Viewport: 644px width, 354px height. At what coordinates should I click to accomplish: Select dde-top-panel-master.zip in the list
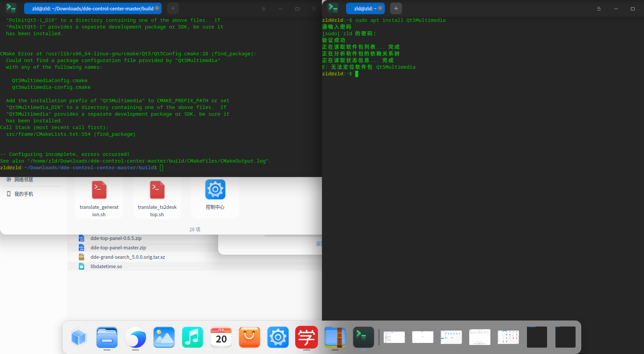[x=118, y=248]
